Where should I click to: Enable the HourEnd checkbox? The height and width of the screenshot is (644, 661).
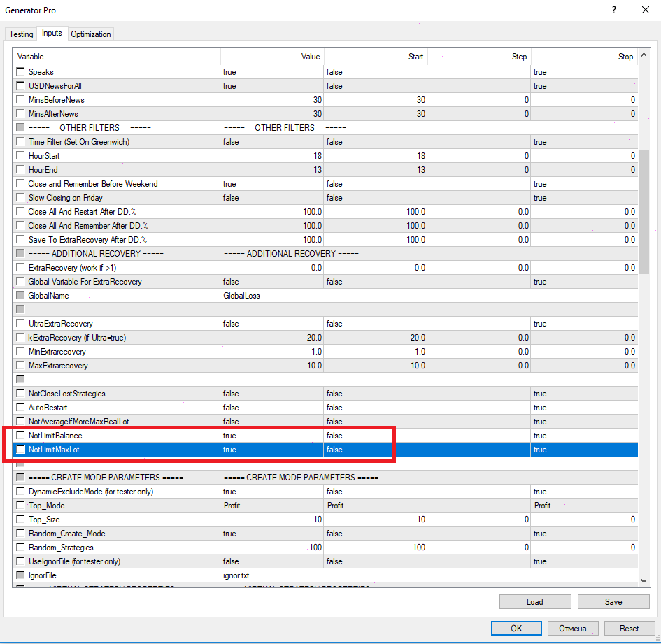point(20,169)
